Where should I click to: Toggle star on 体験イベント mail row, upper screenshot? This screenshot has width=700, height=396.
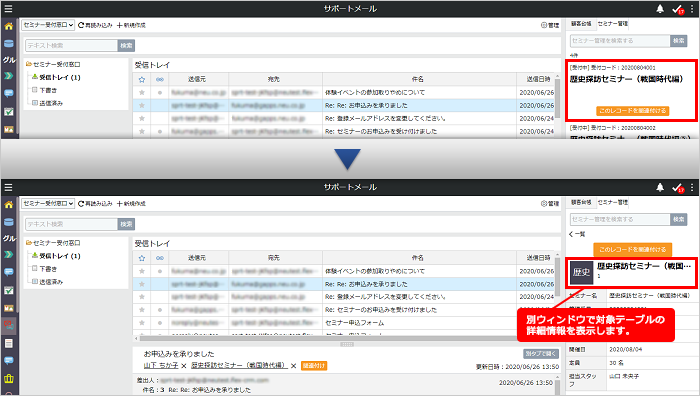click(x=142, y=92)
